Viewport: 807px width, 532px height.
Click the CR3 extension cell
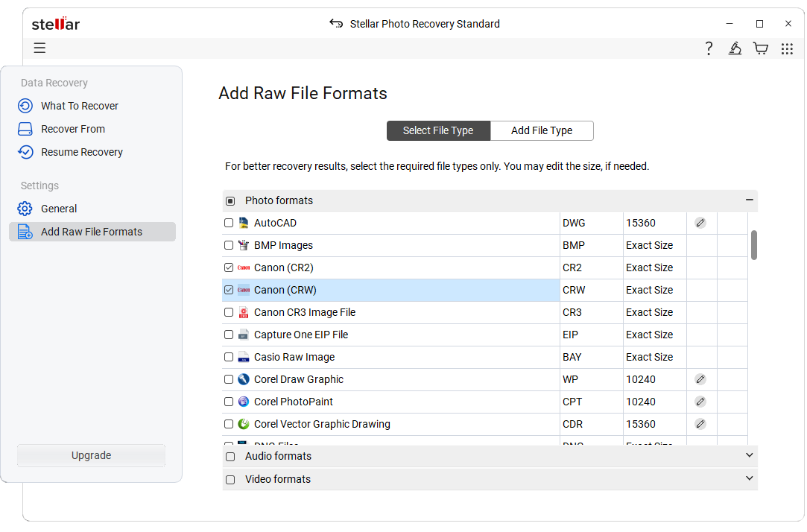[x=592, y=313]
